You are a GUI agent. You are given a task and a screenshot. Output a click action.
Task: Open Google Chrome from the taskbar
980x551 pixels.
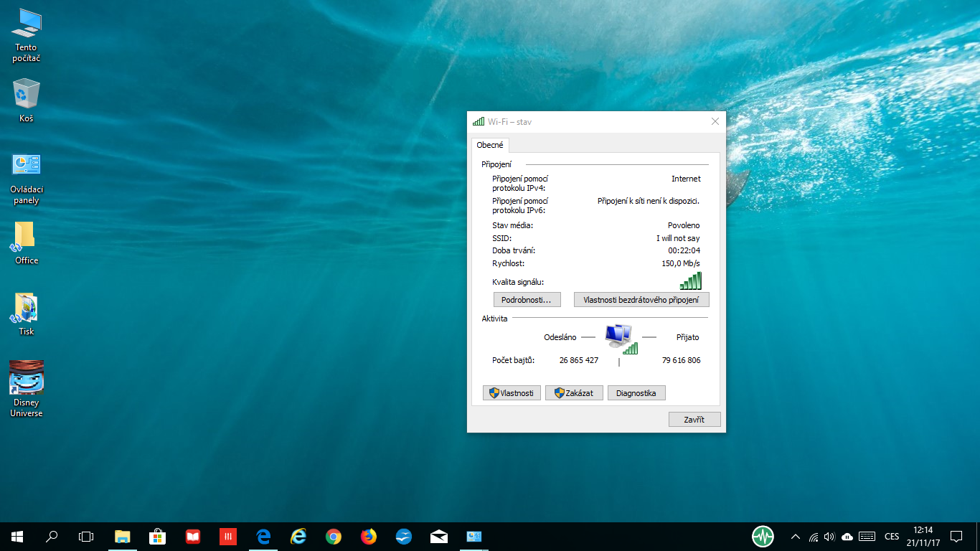333,536
